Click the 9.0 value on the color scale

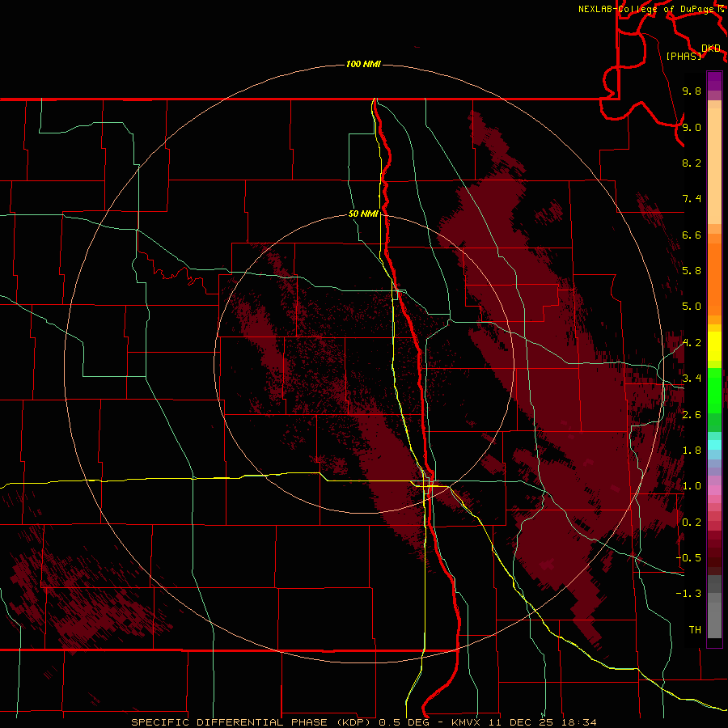click(692, 127)
